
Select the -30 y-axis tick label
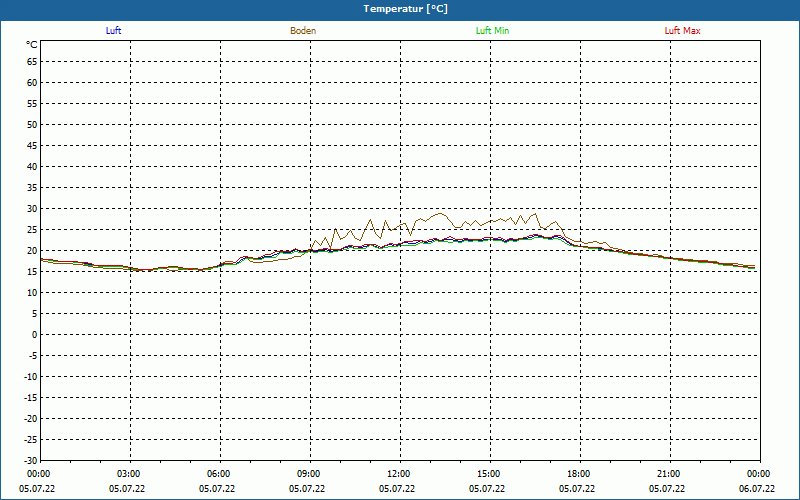tap(31, 460)
